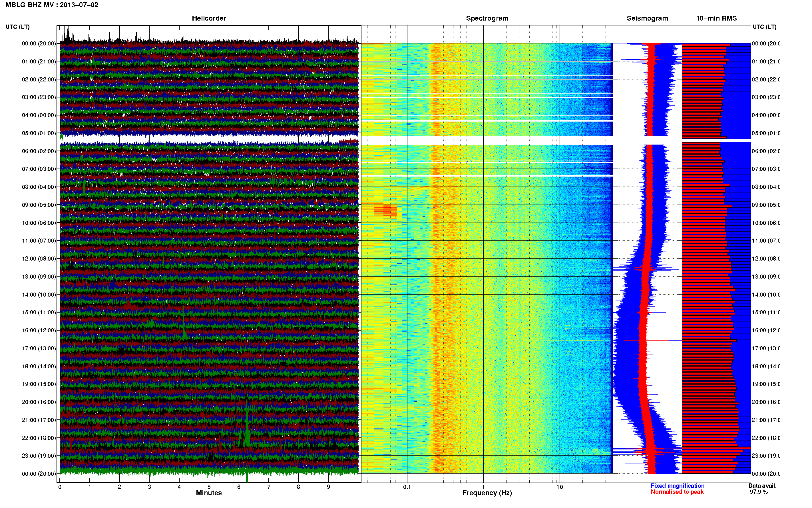
Task: Click the red 'Normalised to peak' legend text
Action: pos(677,492)
